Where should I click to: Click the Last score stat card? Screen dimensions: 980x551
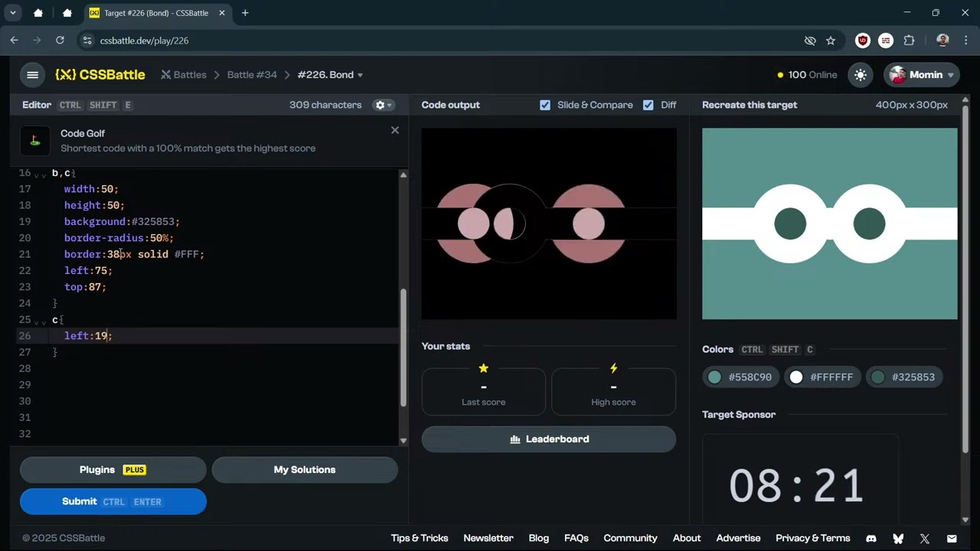click(484, 392)
